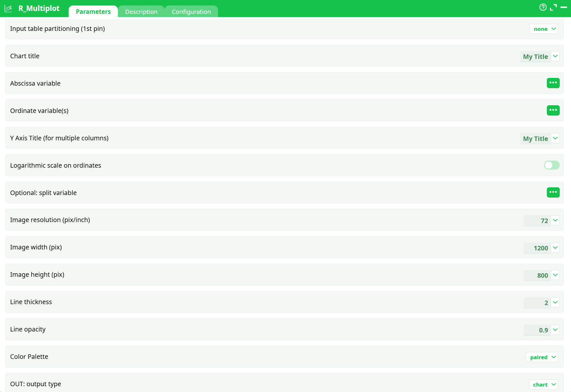Edit the Y Axis Title field
Image resolution: width=571 pixels, height=392 pixels.
[535, 139]
